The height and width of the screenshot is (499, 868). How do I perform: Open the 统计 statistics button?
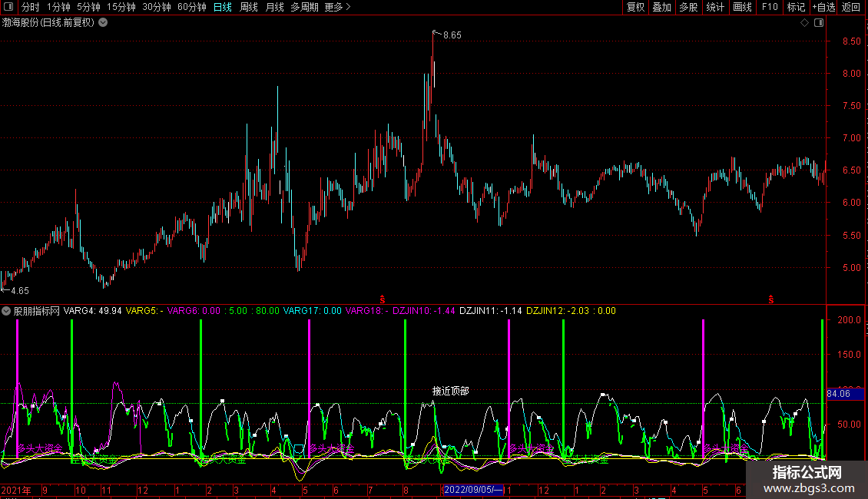point(715,8)
